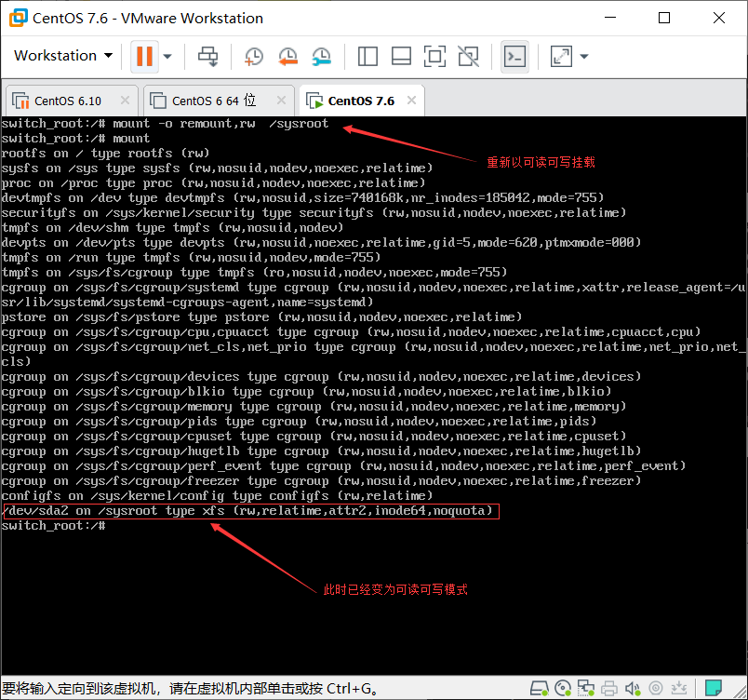Minimize the VMware Workstation window
Screen dimensions: 748x700
pos(610,18)
